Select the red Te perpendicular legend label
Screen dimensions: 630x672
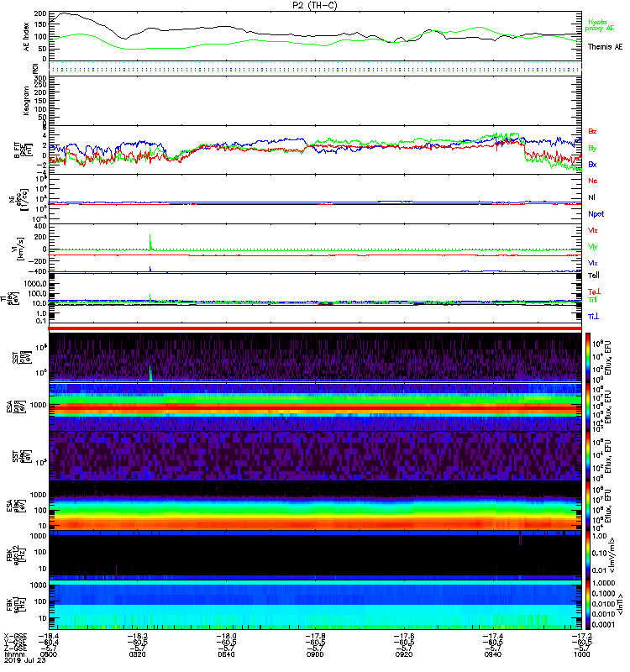[x=593, y=291]
